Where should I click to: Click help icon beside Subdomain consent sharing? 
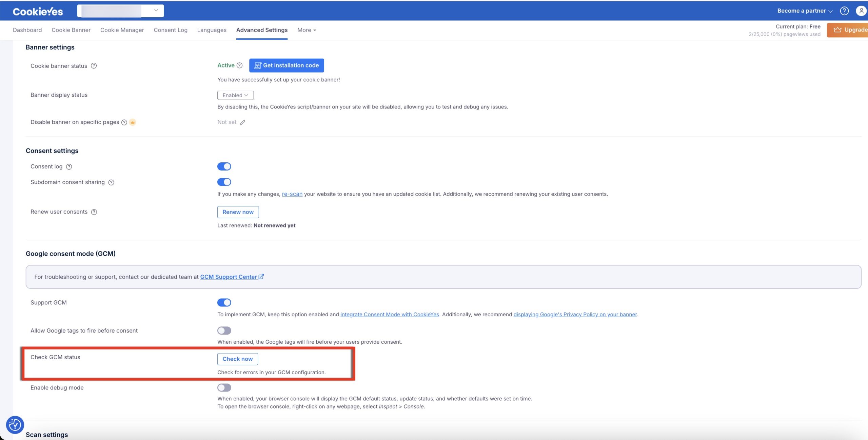(x=111, y=182)
